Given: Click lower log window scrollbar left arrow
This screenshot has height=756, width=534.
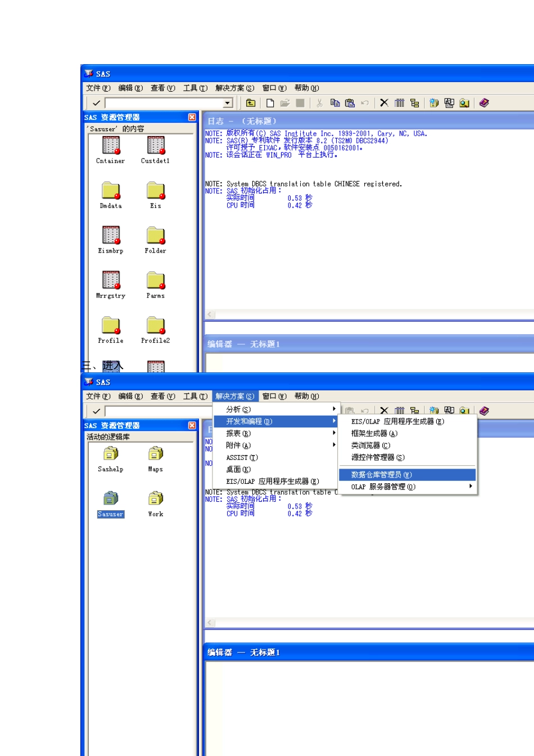Looking at the screenshot, I should pyautogui.click(x=210, y=623).
